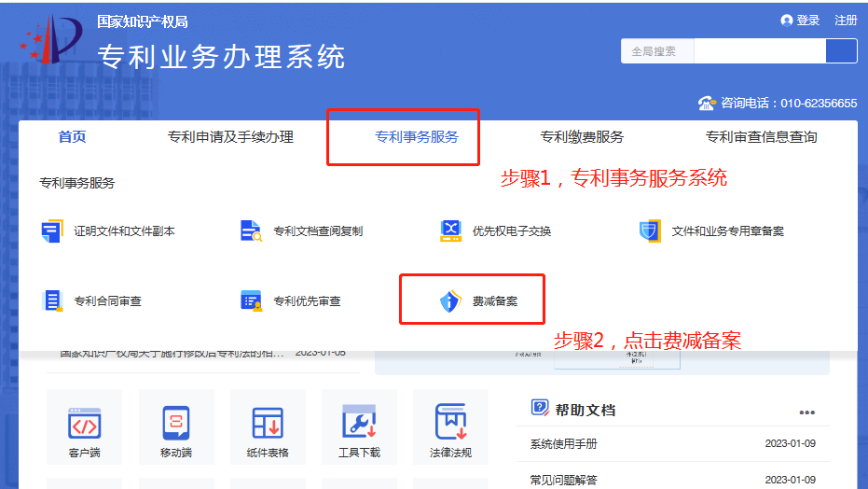Open the 法律法规 laws tile
This screenshot has width=868, height=489.
(x=450, y=427)
